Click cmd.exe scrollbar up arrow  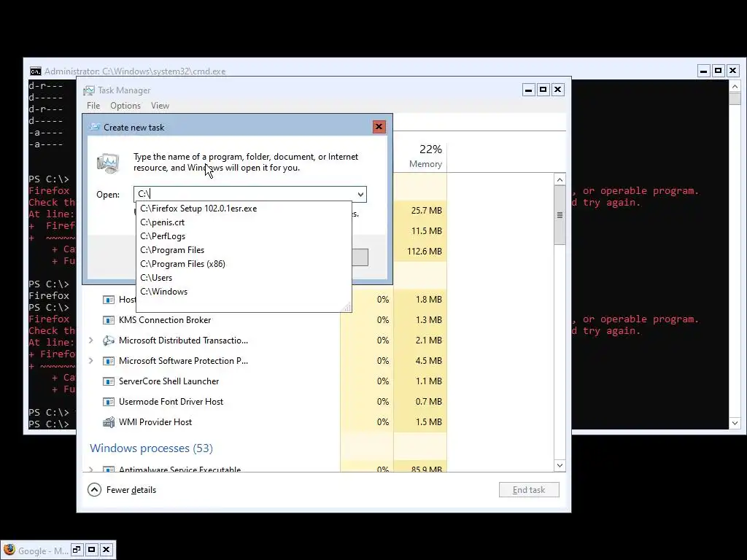[735, 87]
